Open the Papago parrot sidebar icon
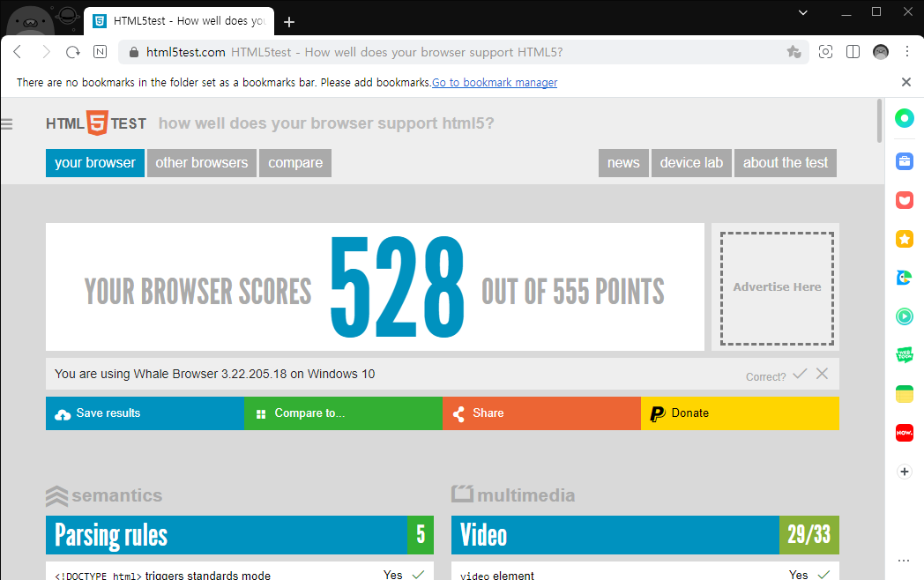Image resolution: width=924 pixels, height=580 pixels. coord(905,278)
